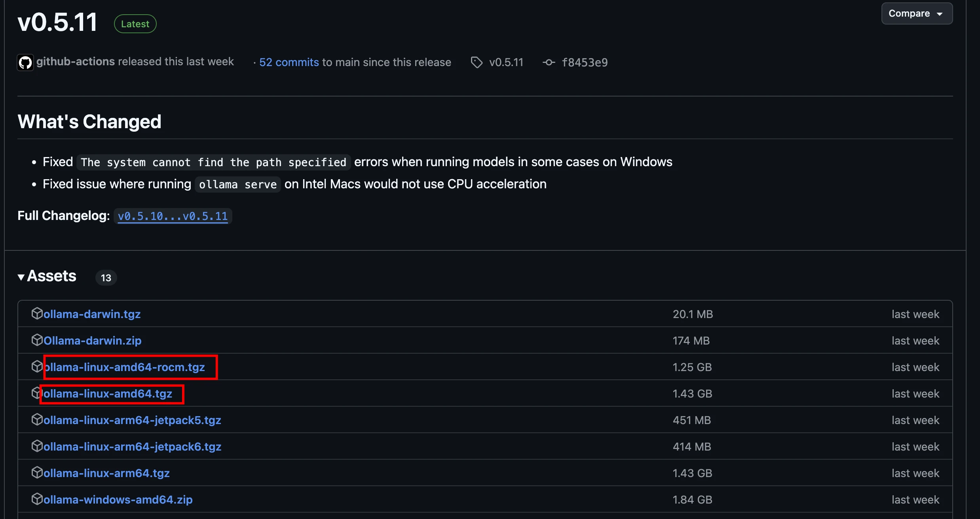Open the Compare dropdown button
980x519 pixels.
(x=917, y=13)
